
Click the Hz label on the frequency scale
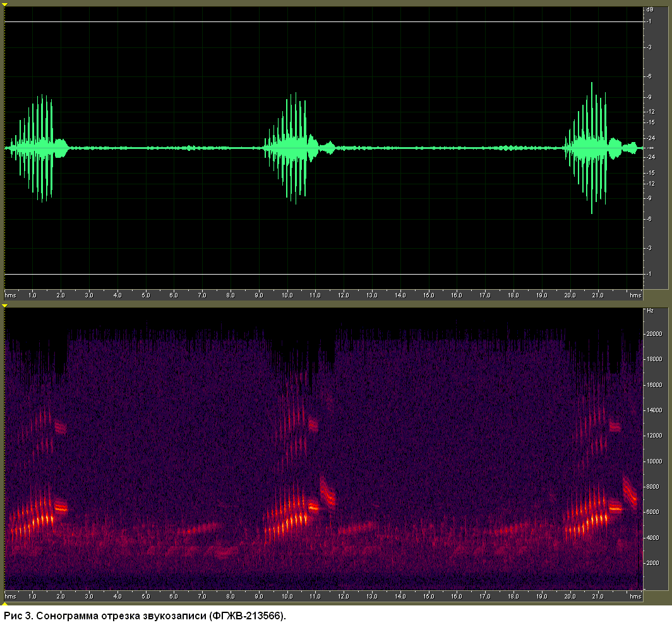(x=650, y=311)
